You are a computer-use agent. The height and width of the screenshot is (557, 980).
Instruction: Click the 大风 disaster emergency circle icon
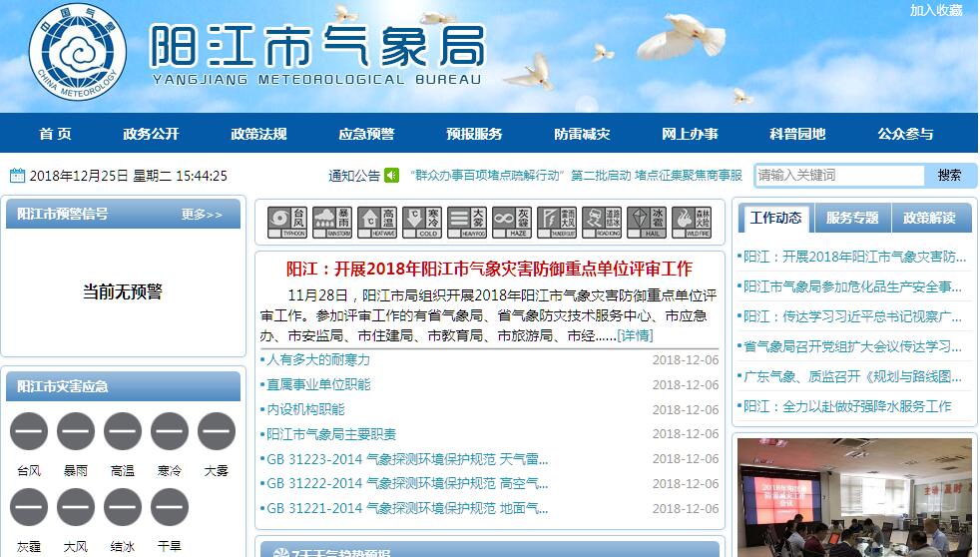click(76, 507)
